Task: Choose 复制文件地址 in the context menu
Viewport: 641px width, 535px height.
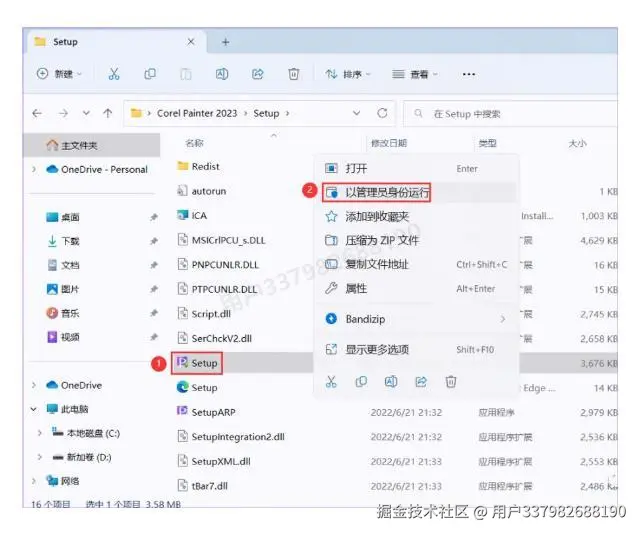Action: tap(416, 264)
